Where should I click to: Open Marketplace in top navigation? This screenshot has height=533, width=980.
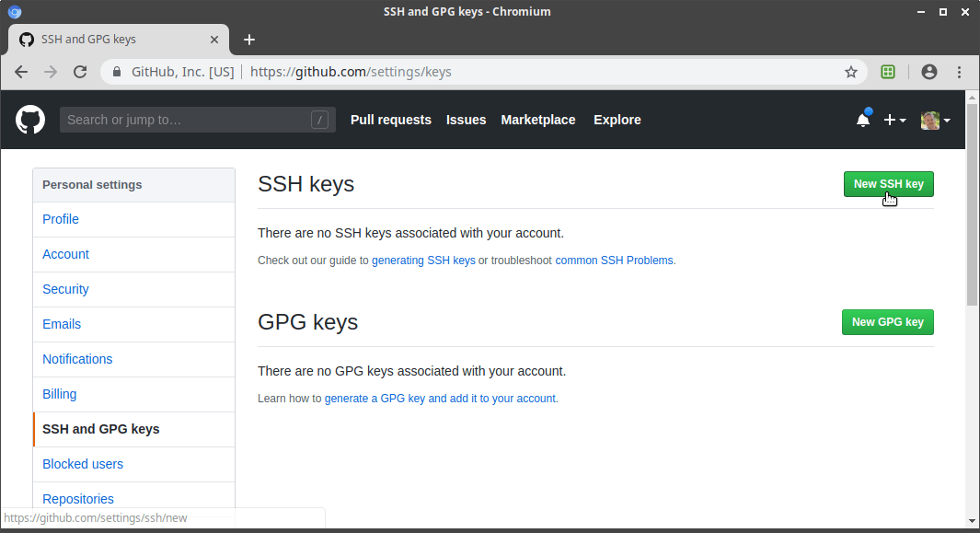click(x=538, y=120)
